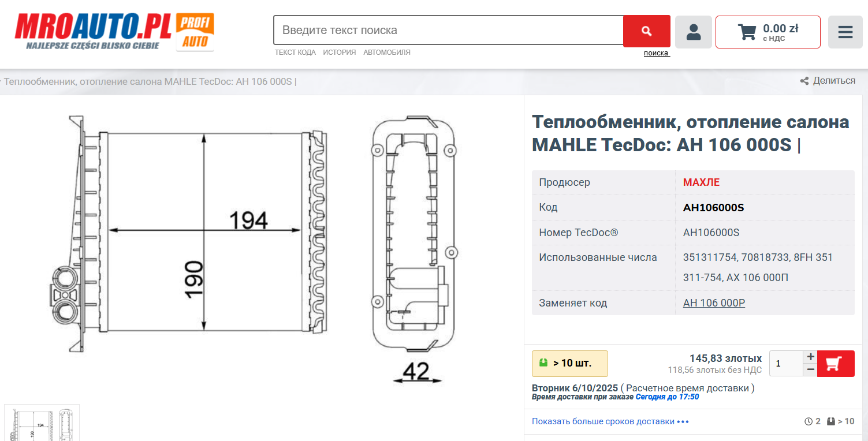Increase quantity with the plus button
868x441 pixels.
tap(810, 357)
